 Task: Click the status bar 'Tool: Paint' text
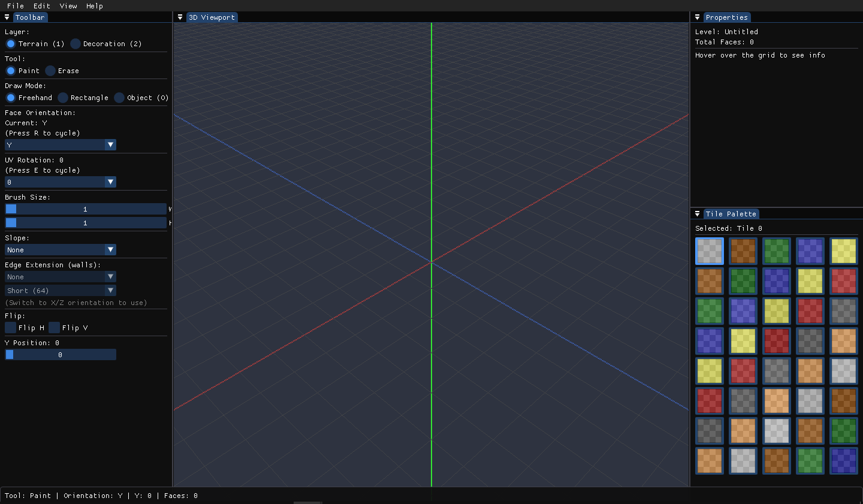click(28, 496)
